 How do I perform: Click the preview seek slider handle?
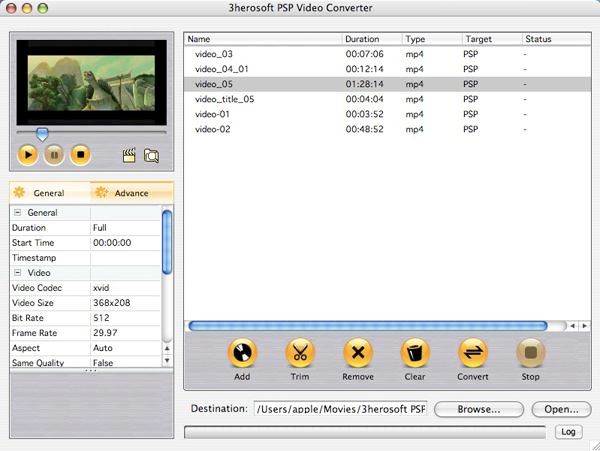pos(42,133)
